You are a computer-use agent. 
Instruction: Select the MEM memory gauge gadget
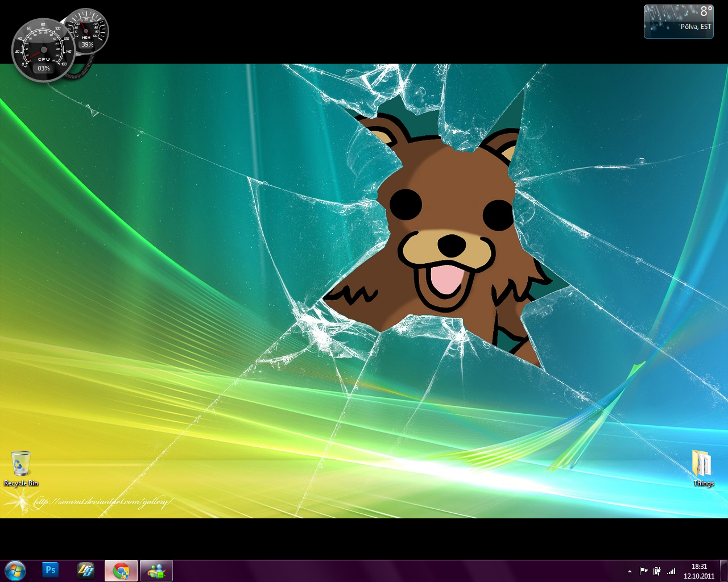[86, 31]
